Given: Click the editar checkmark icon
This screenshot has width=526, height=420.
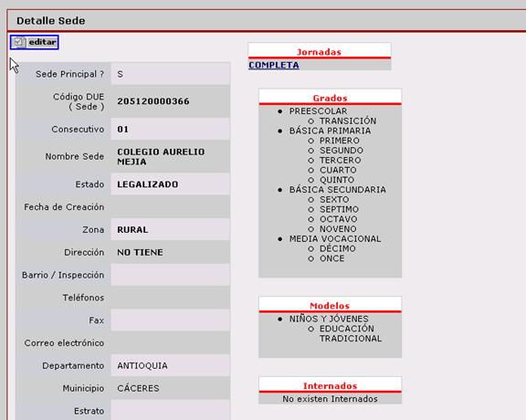Looking at the screenshot, I should (18, 42).
